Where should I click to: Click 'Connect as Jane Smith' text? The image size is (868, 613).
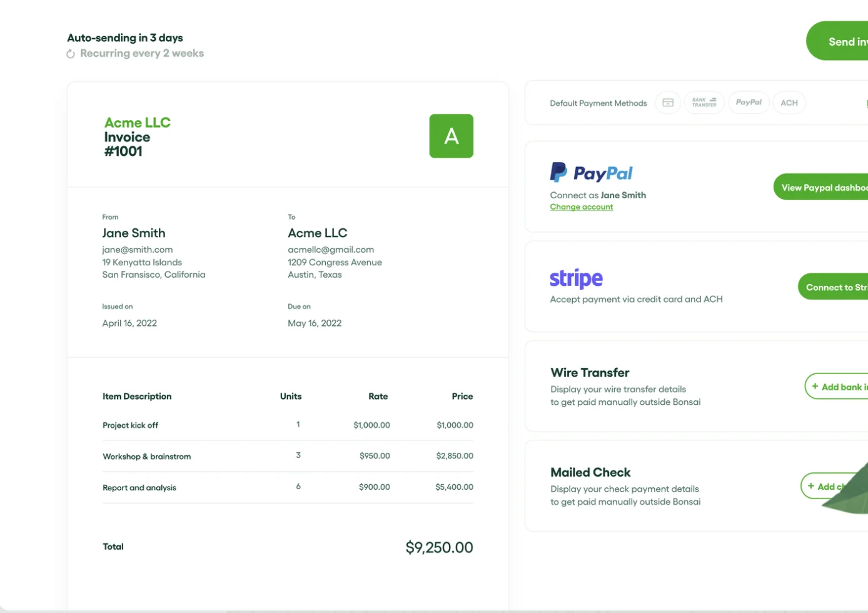coord(598,195)
